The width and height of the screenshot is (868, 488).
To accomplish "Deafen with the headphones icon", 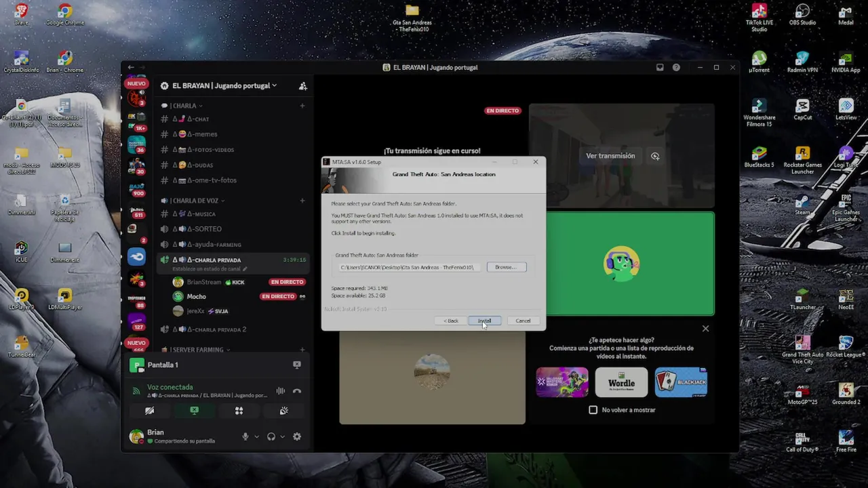I will (271, 436).
